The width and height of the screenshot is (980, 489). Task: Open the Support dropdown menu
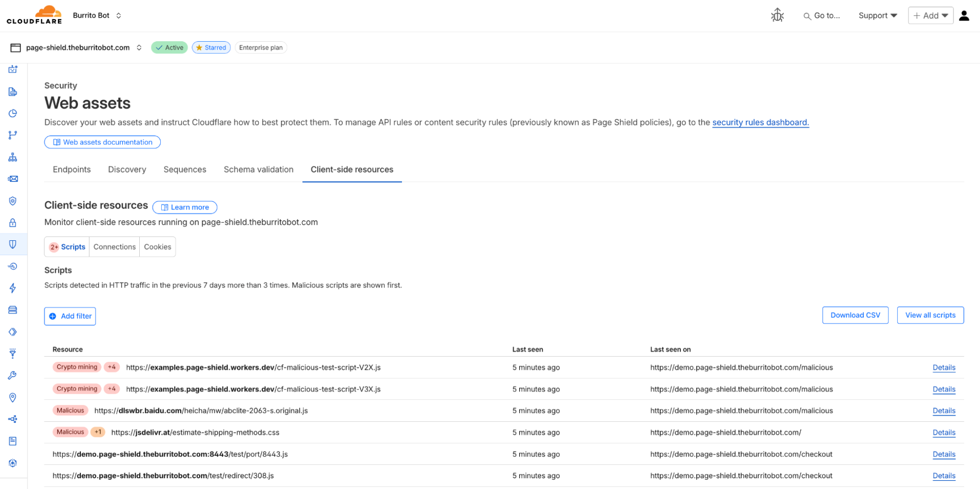point(878,16)
